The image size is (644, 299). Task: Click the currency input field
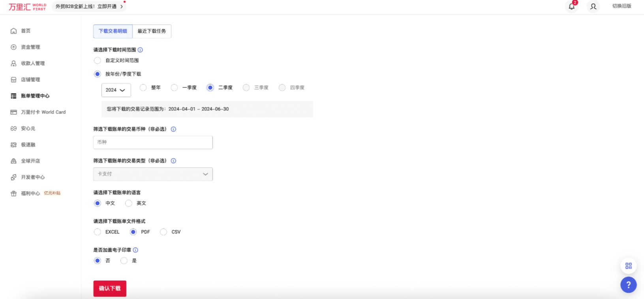tap(153, 142)
